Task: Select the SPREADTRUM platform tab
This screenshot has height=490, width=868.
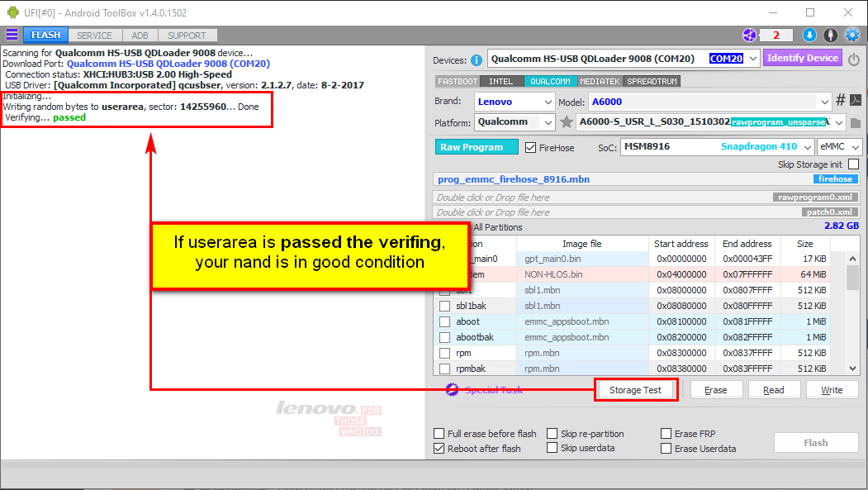Action: pyautogui.click(x=652, y=81)
